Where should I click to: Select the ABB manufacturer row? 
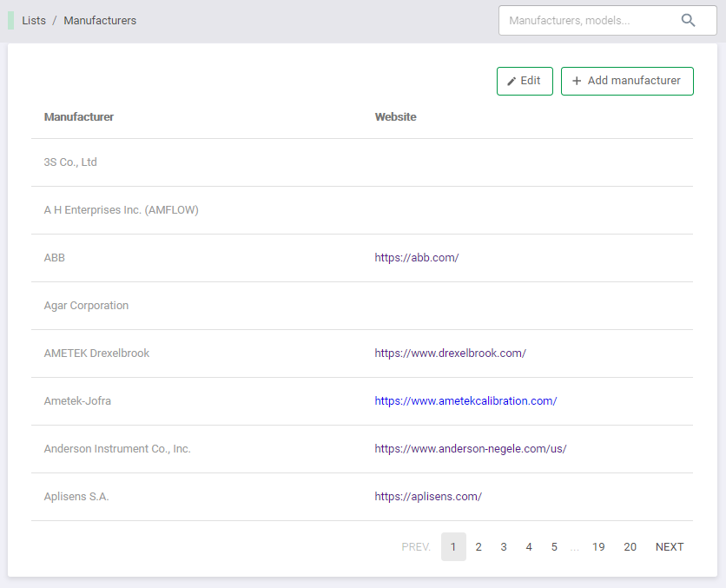tap(362, 258)
